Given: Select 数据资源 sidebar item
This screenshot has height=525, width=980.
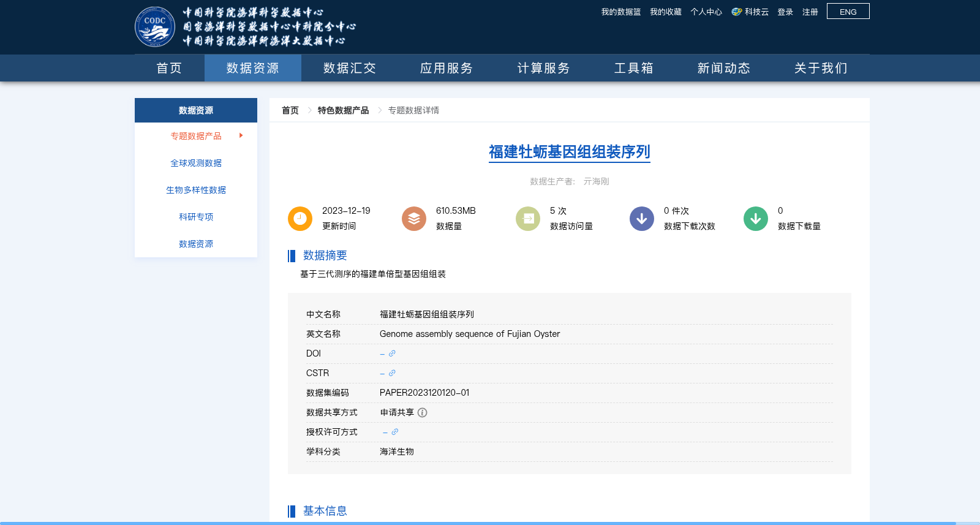Looking at the screenshot, I should pos(196,244).
